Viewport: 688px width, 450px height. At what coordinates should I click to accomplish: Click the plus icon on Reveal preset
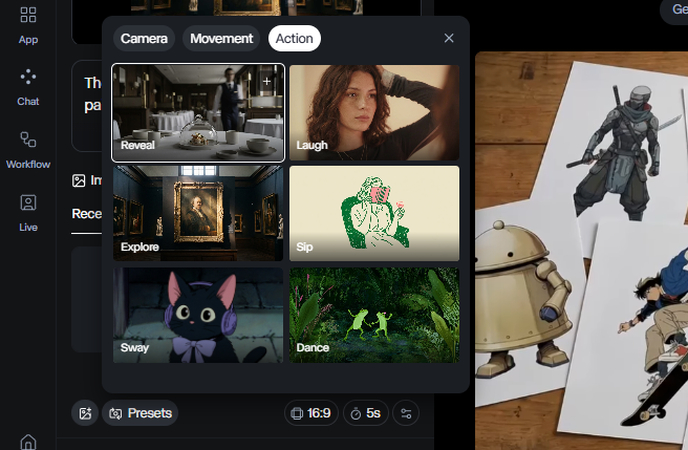267,81
